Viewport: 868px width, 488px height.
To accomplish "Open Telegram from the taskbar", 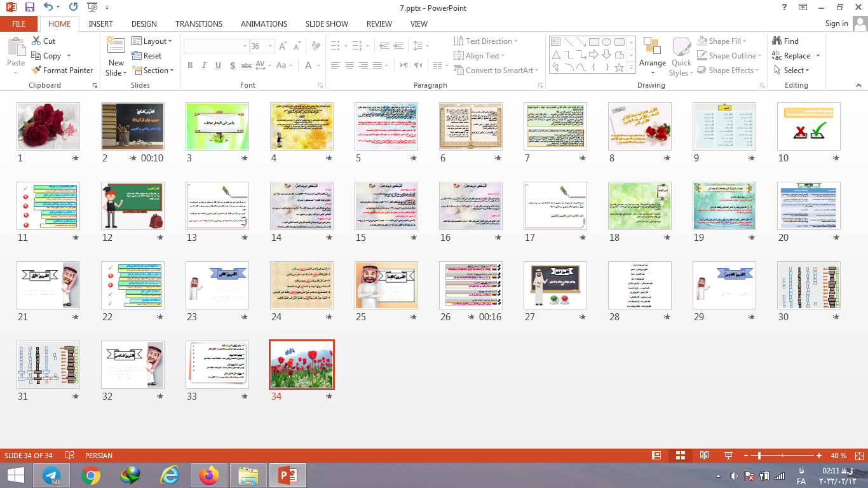I will pos(51,475).
